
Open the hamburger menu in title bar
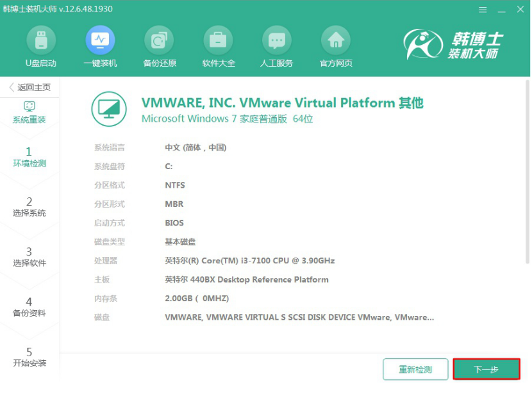click(x=483, y=10)
